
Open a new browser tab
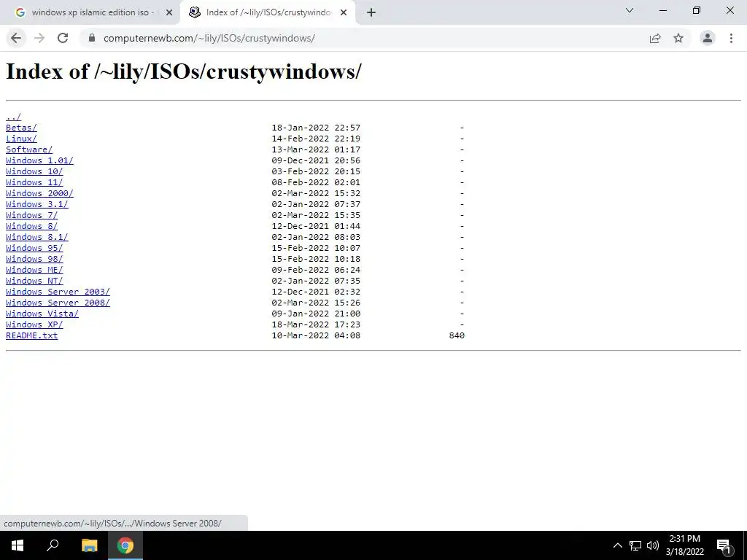pyautogui.click(x=371, y=12)
